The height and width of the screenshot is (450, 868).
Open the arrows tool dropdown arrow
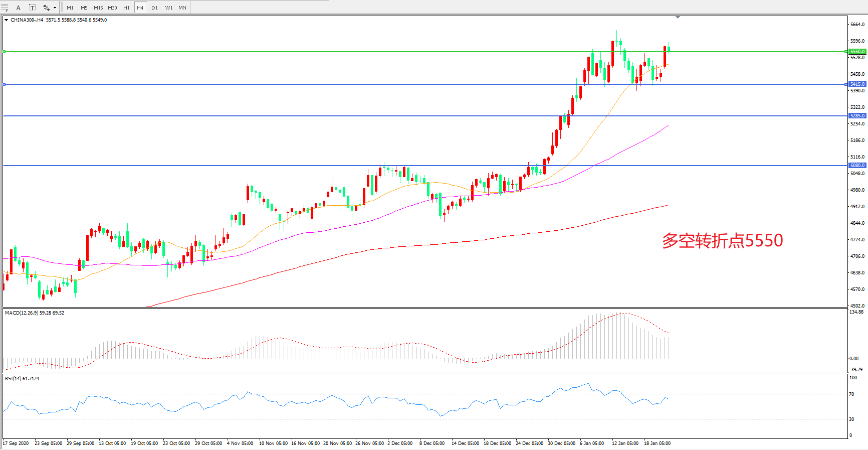pyautogui.click(x=55, y=8)
